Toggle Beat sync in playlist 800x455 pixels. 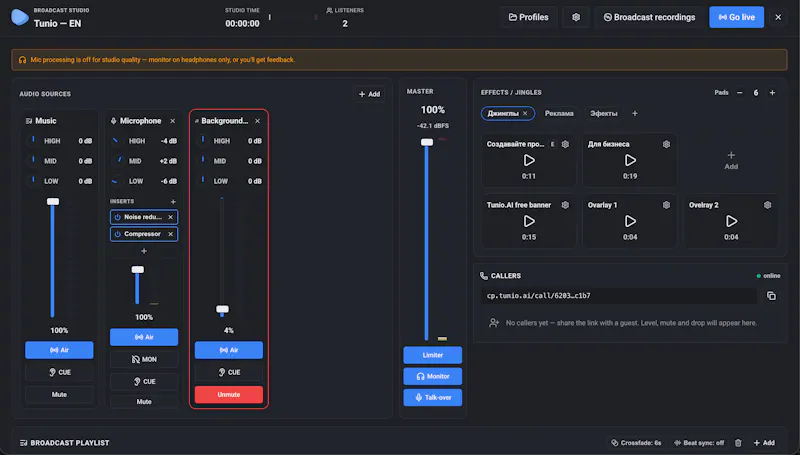pos(698,443)
